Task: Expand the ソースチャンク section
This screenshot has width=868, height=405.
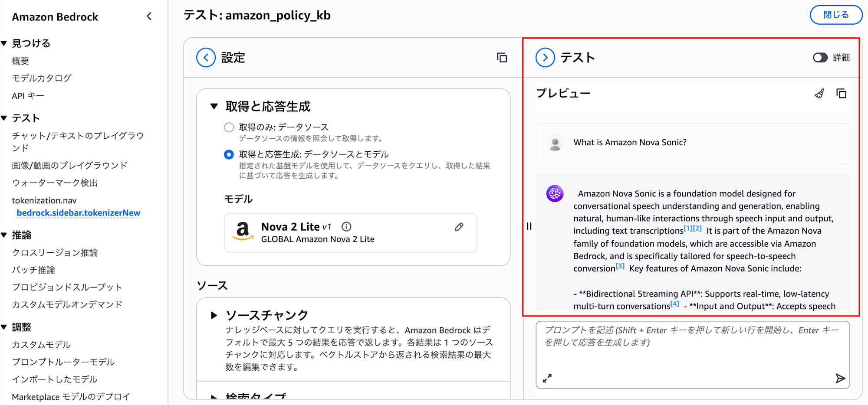Action: pyautogui.click(x=214, y=315)
